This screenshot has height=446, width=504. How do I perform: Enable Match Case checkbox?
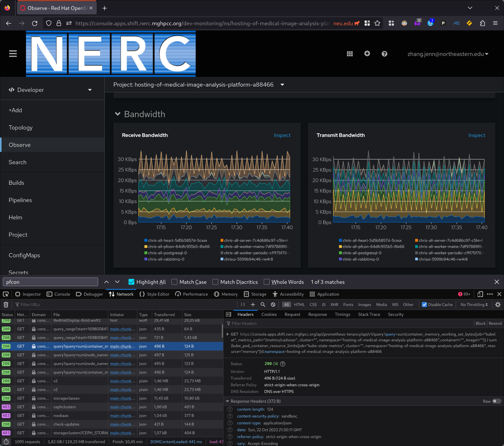(x=174, y=282)
